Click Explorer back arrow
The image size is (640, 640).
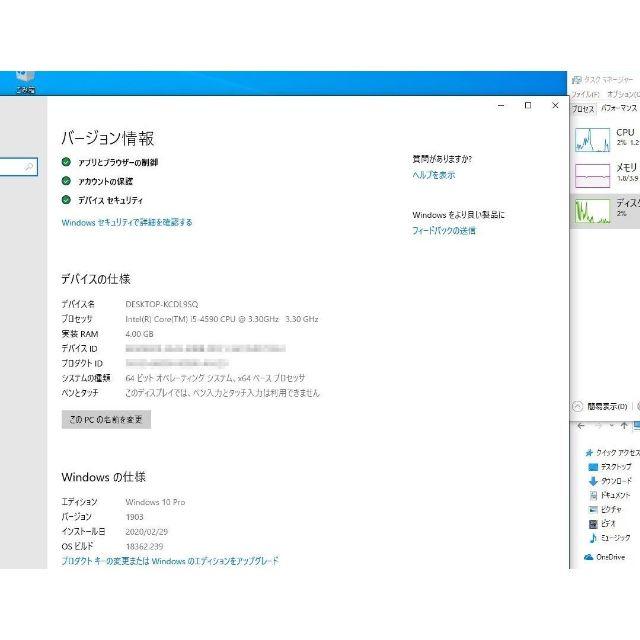[581, 426]
